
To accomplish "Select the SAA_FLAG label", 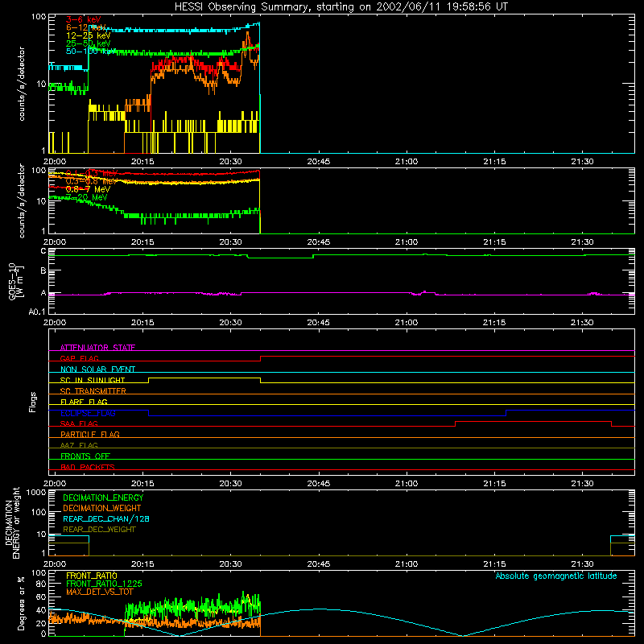I will point(79,423).
